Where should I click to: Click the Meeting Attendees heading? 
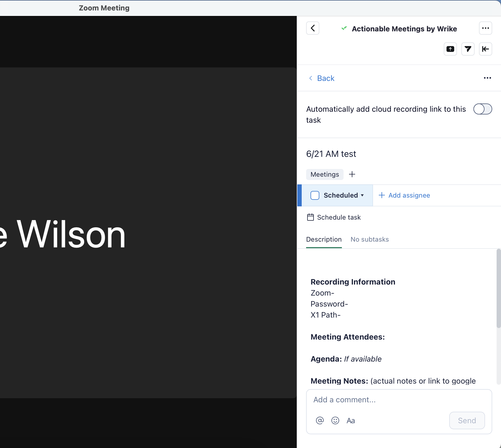click(348, 337)
